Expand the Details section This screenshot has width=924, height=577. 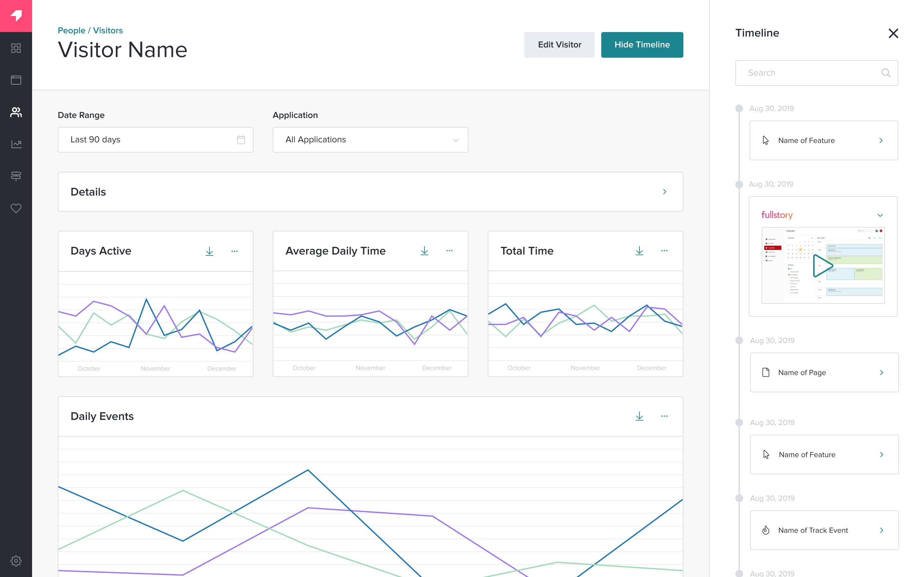(x=664, y=192)
